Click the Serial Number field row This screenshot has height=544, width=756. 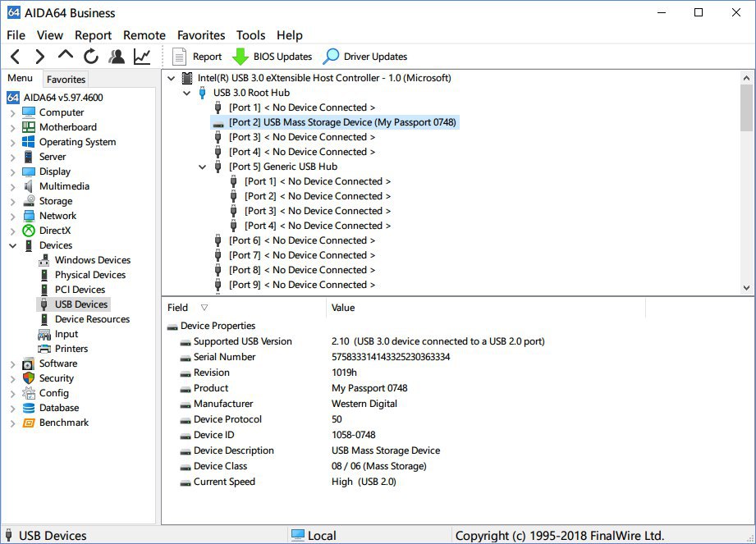click(224, 357)
